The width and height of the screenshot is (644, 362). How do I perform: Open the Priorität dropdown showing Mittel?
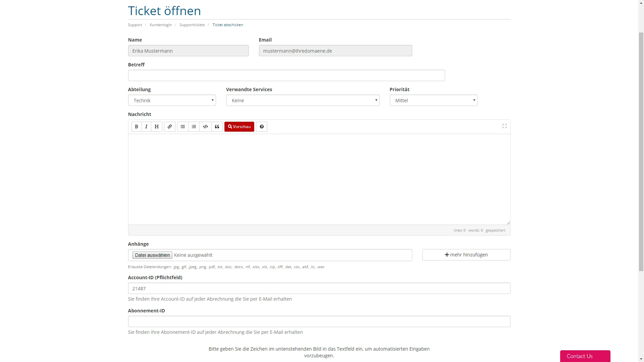[434, 100]
